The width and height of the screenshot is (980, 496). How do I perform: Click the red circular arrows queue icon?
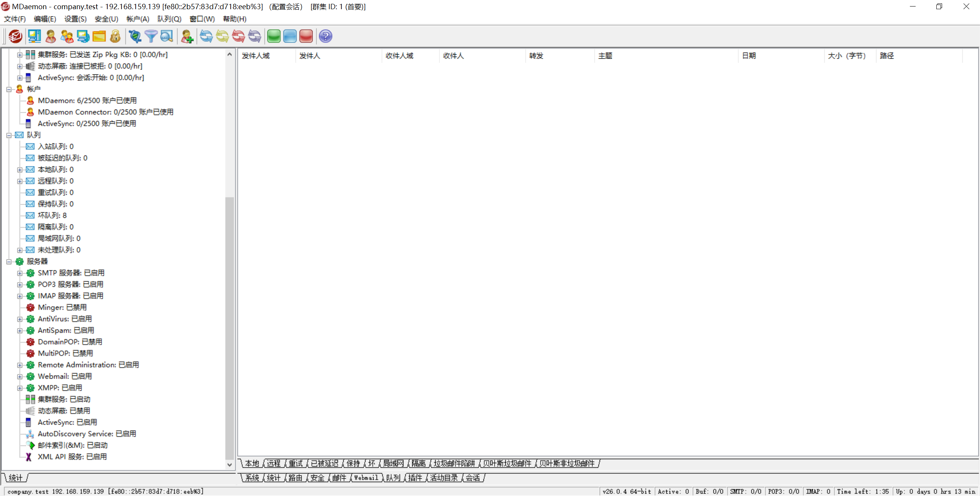point(238,36)
